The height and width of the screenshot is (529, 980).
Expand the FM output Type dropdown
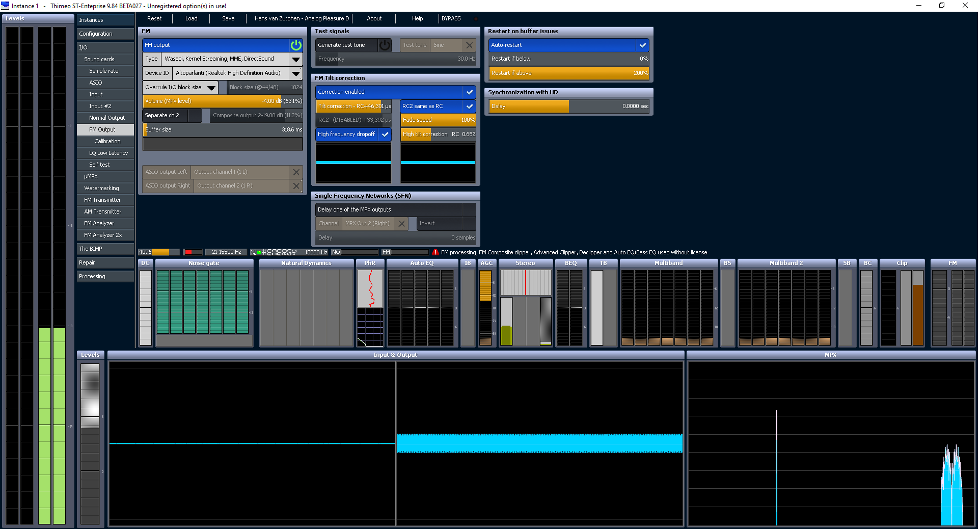[x=296, y=59]
